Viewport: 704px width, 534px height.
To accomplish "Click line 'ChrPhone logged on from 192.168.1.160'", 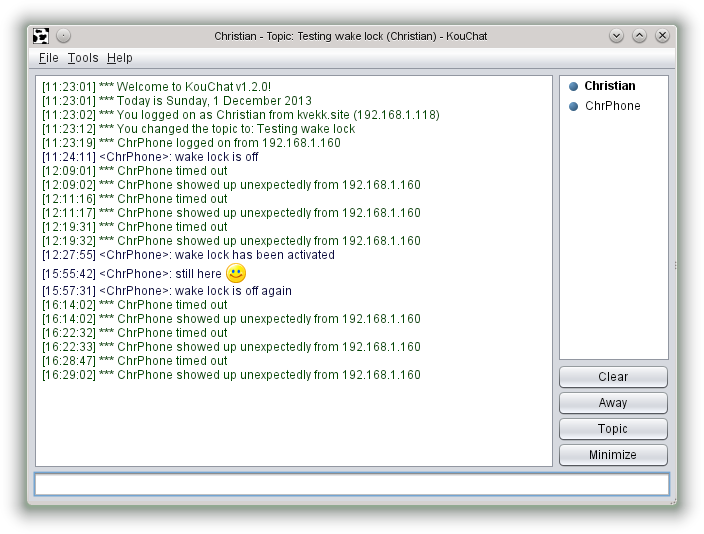I will pos(191,143).
